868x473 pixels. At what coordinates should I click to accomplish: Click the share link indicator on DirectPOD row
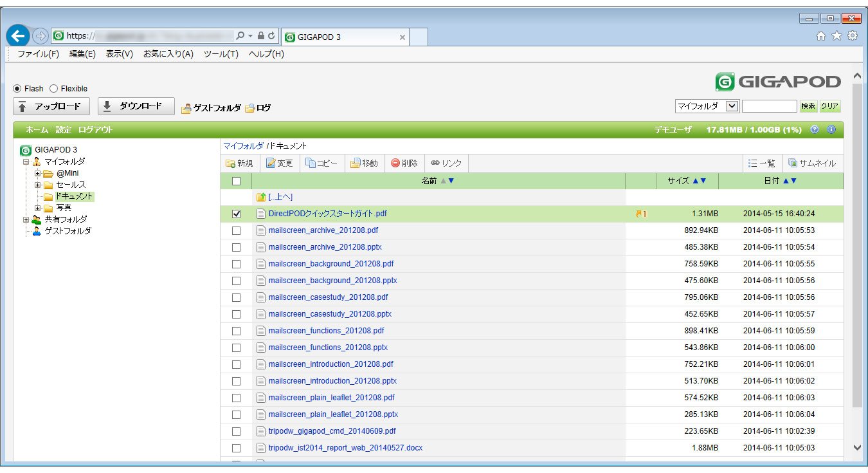coord(640,214)
